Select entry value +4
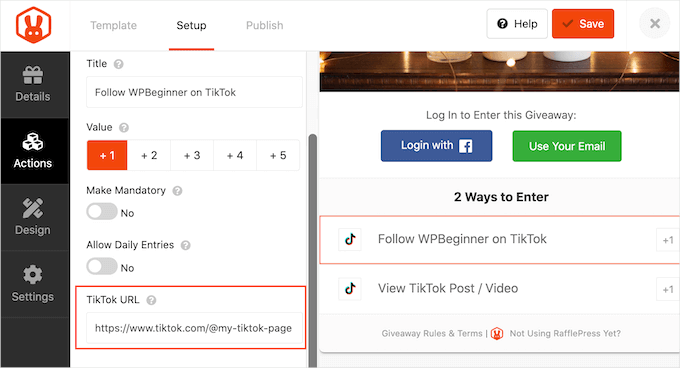Viewport: 680px width, 368px height. click(235, 155)
